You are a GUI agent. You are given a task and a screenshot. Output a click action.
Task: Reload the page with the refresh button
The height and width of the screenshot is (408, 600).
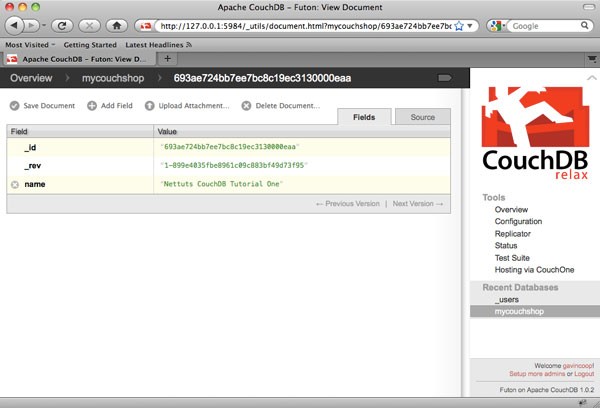62,26
